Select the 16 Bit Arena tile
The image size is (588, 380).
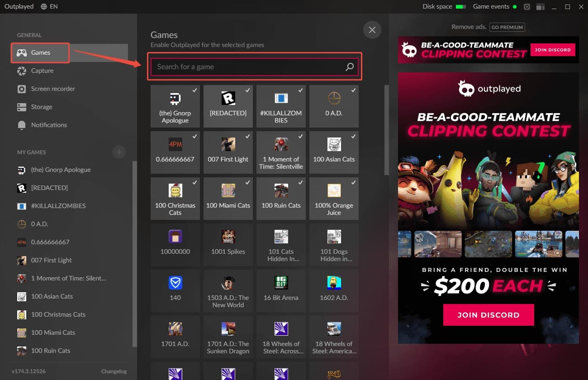(281, 291)
